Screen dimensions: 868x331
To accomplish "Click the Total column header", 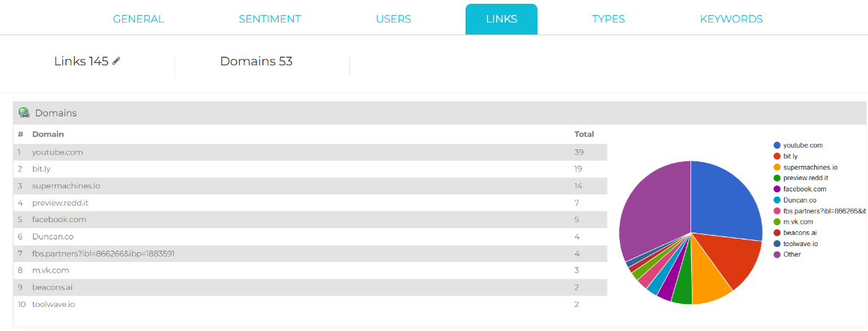I will [x=584, y=134].
